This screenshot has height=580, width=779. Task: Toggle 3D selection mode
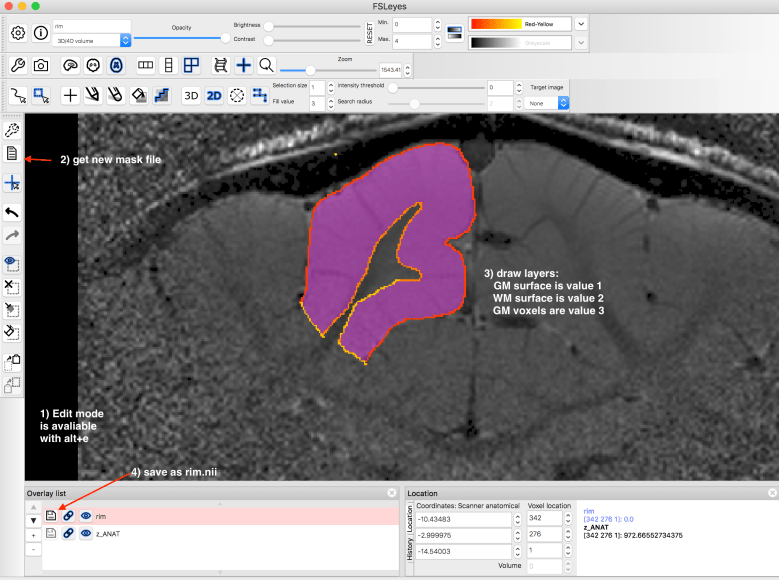(191, 96)
